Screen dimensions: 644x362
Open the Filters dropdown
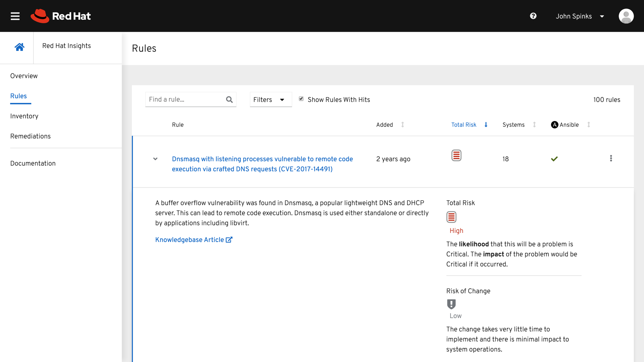270,100
